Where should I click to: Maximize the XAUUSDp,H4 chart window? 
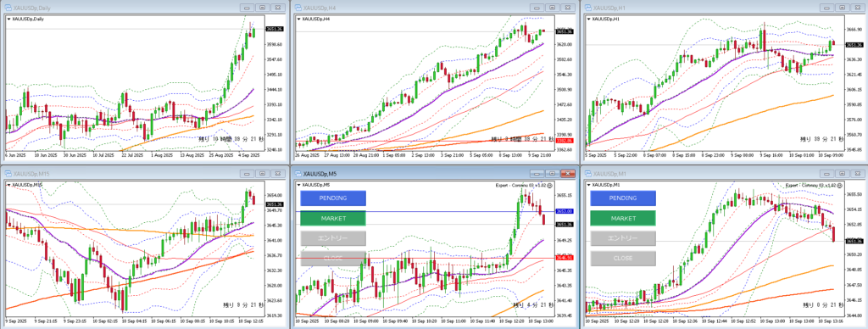pyautogui.click(x=553, y=8)
